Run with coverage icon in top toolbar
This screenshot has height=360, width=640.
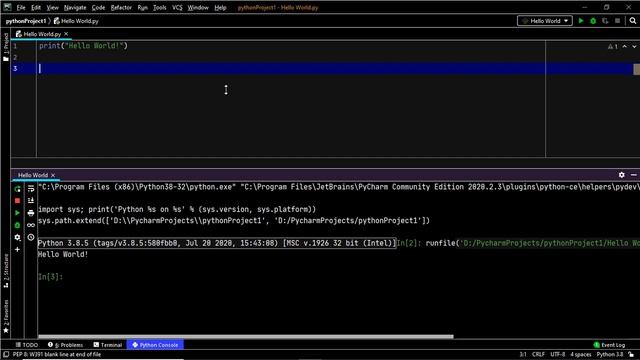[x=605, y=21]
